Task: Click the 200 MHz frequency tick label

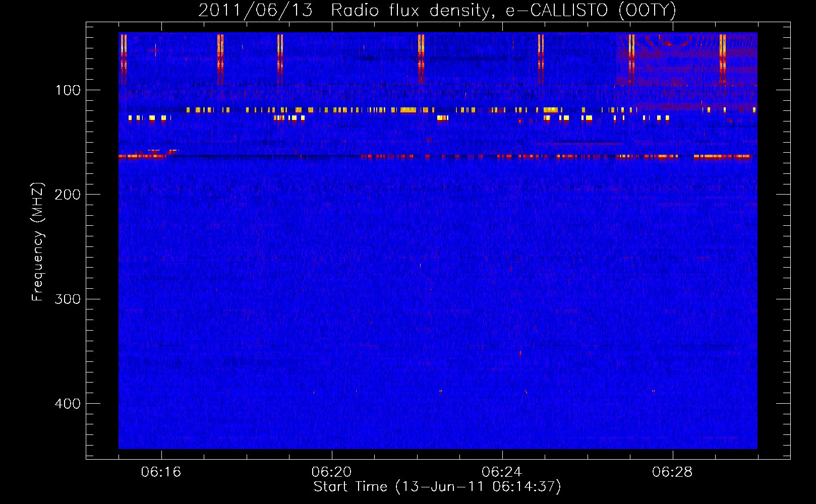Action: click(x=68, y=195)
